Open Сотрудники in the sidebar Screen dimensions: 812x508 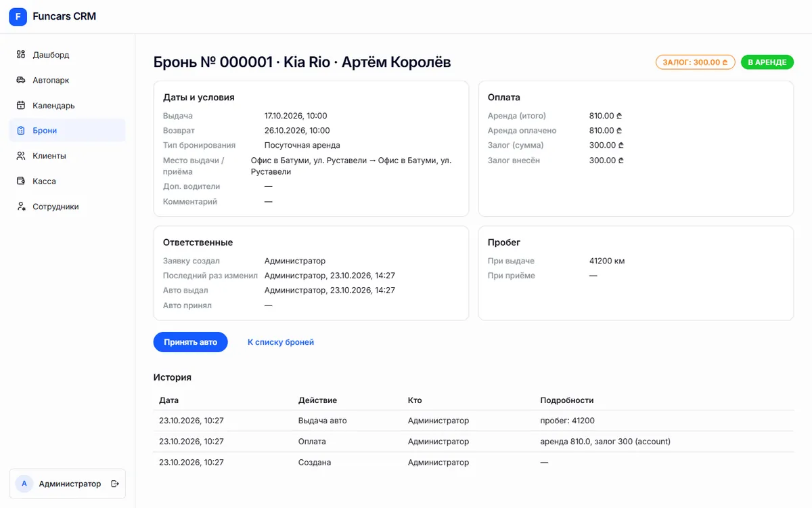click(67, 207)
